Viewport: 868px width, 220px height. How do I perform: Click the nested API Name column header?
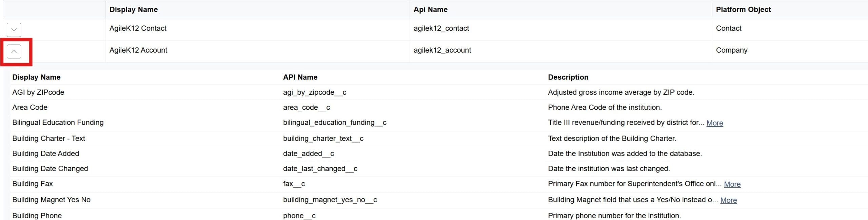[300, 77]
